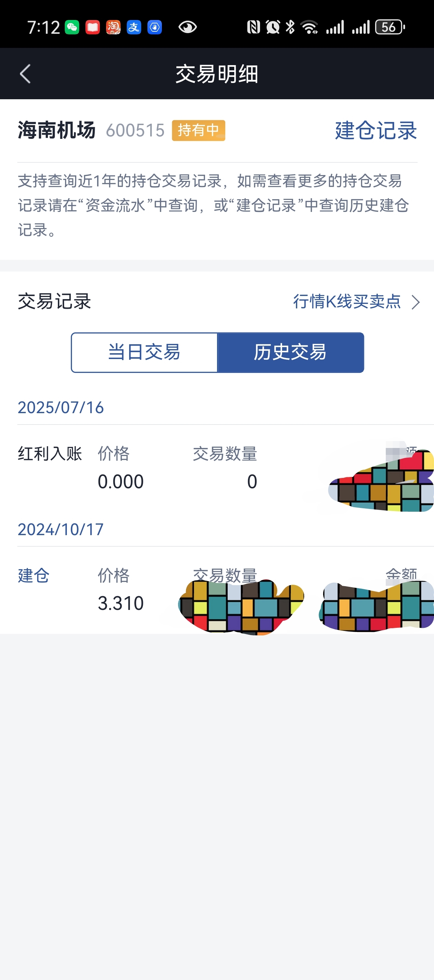Open 行情K线买卖点 link

pyautogui.click(x=347, y=302)
